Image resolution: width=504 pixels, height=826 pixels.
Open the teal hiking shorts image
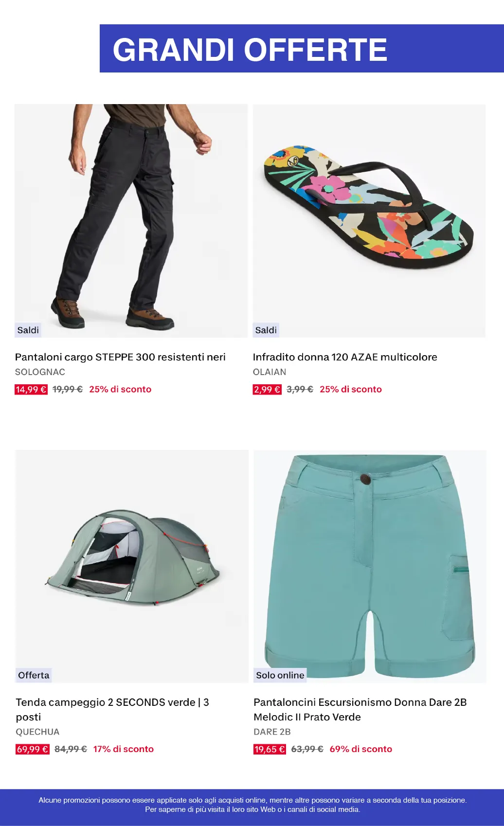pyautogui.click(x=370, y=566)
